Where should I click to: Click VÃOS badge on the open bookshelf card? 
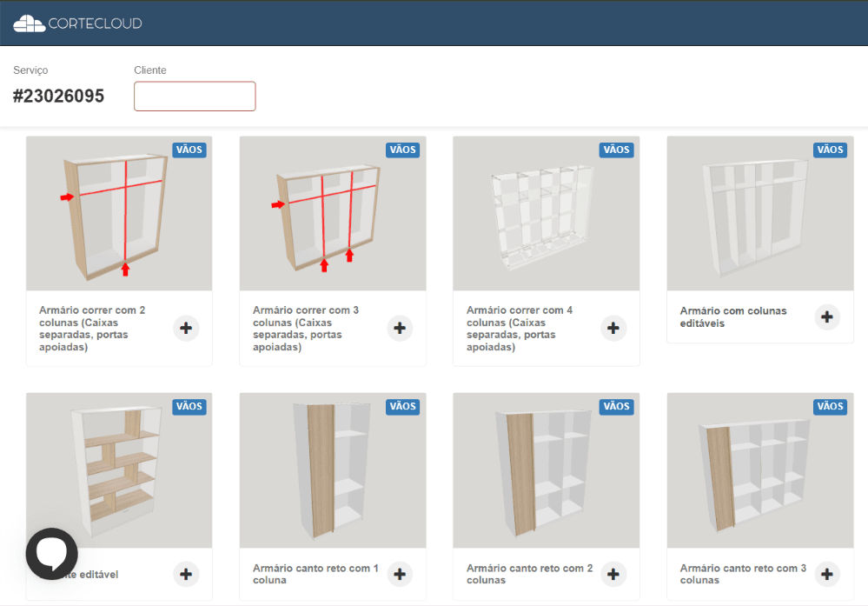pos(189,406)
